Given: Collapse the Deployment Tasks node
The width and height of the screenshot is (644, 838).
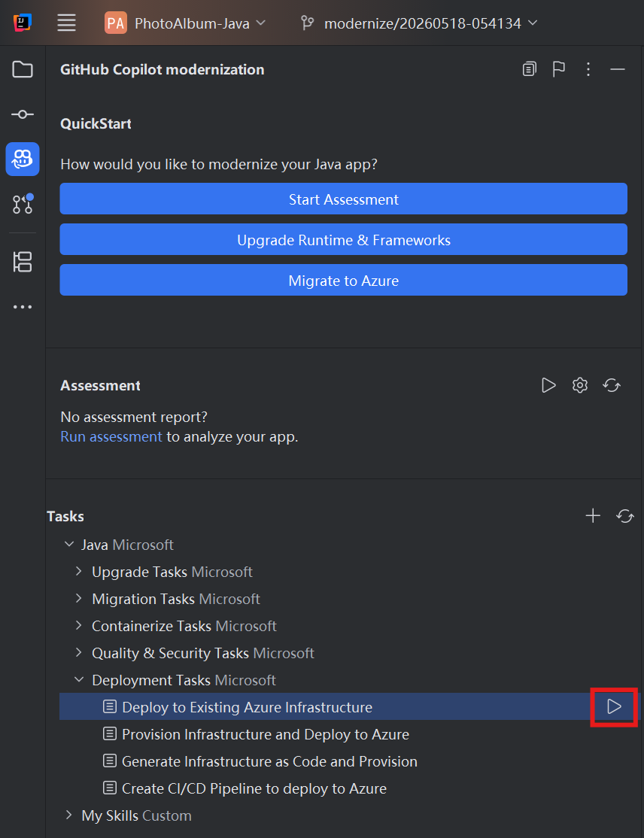Looking at the screenshot, I should (x=78, y=680).
